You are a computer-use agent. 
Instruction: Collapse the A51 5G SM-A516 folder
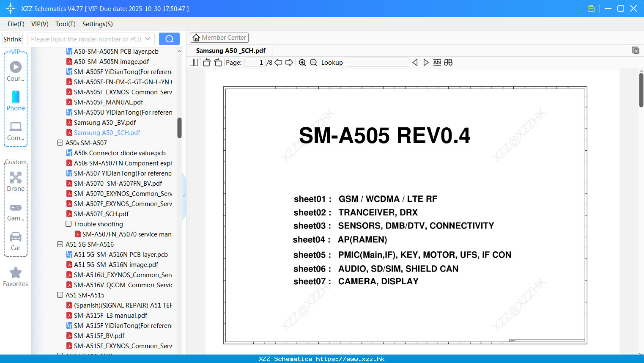60,245
